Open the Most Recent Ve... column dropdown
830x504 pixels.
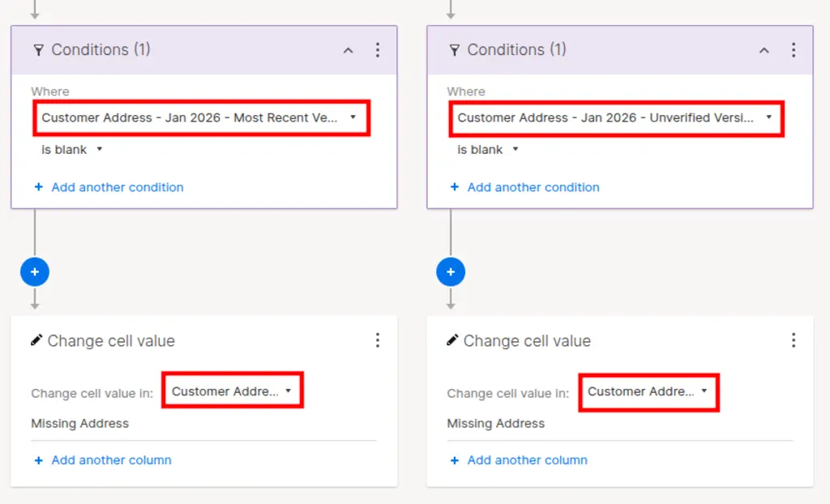[x=201, y=117]
